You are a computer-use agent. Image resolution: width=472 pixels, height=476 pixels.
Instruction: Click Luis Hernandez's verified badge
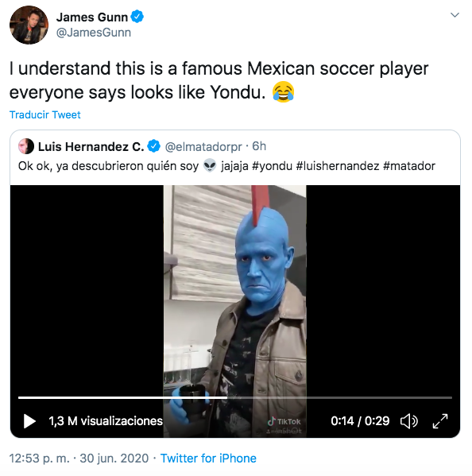pos(154,146)
